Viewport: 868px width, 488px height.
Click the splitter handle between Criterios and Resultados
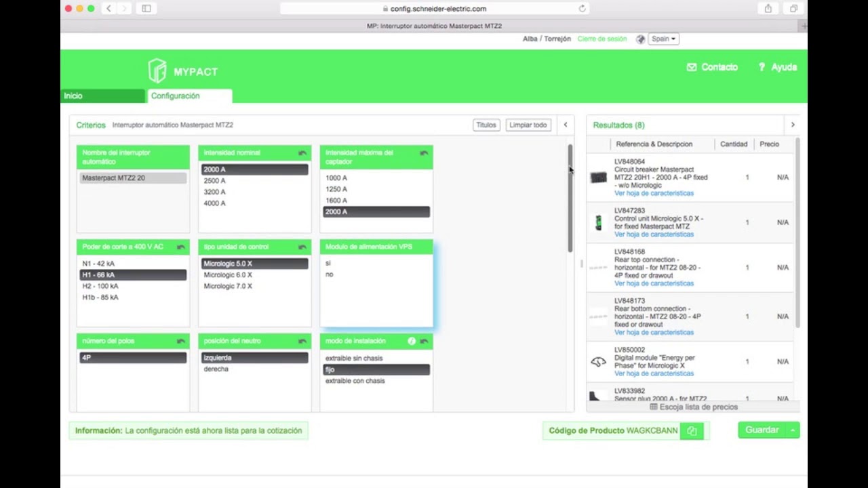581,264
